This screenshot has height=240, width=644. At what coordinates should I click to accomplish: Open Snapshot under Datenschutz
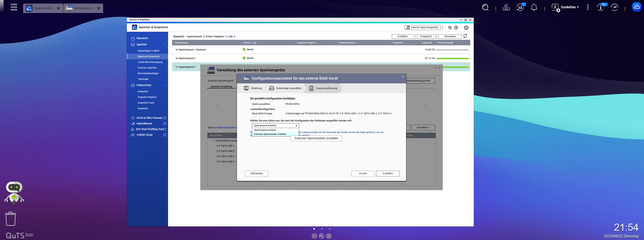[143, 91]
